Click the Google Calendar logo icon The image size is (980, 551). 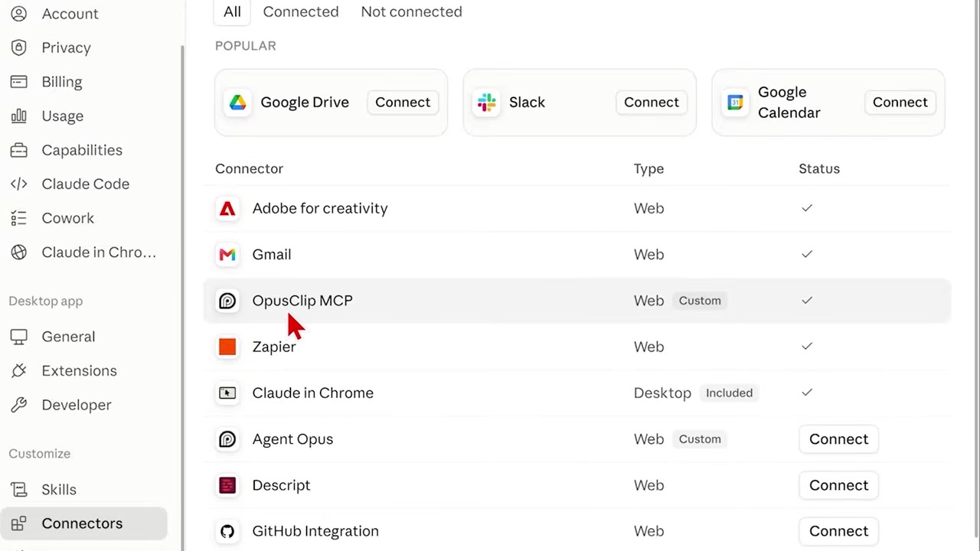(x=735, y=103)
